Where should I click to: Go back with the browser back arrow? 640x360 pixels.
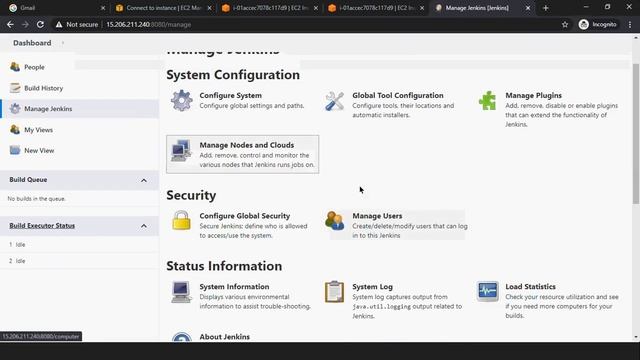[x=10, y=24]
